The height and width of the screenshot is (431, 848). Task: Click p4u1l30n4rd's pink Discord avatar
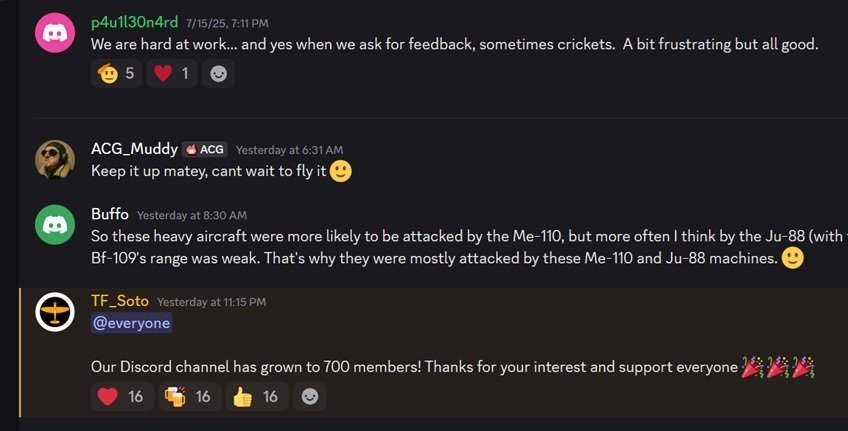55,33
